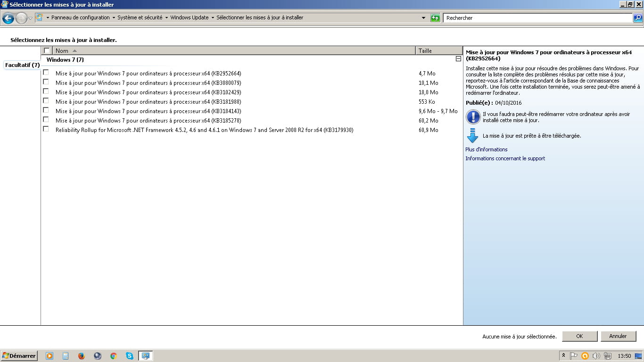Refresh the address bar with green arrows
This screenshot has height=362, width=644.
(x=435, y=18)
